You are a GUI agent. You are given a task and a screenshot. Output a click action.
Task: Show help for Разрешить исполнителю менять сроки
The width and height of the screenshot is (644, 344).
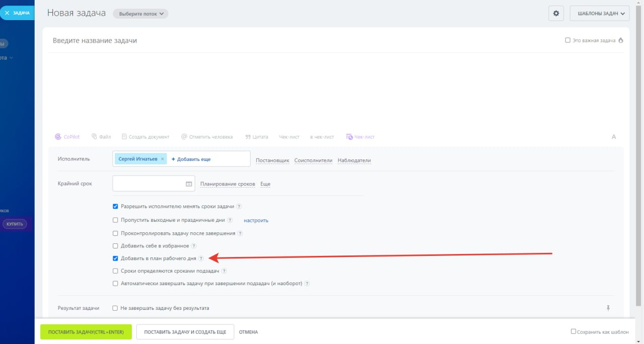tap(239, 206)
